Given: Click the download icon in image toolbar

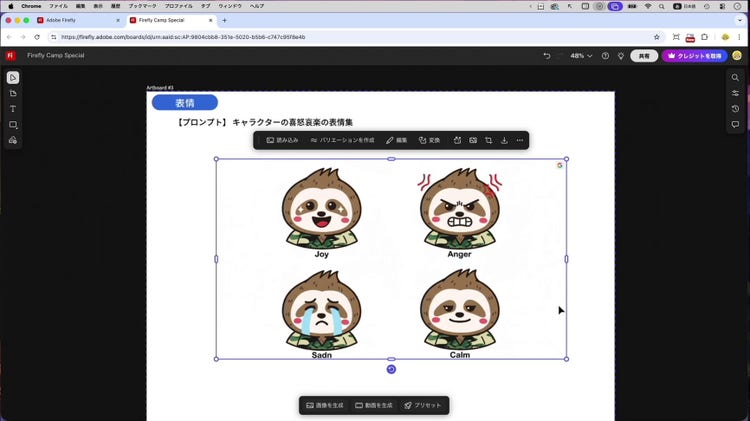Looking at the screenshot, I should tap(504, 140).
